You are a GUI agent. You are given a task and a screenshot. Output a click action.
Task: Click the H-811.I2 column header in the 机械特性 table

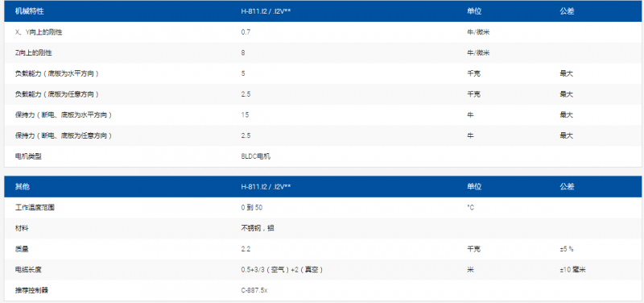coord(266,11)
